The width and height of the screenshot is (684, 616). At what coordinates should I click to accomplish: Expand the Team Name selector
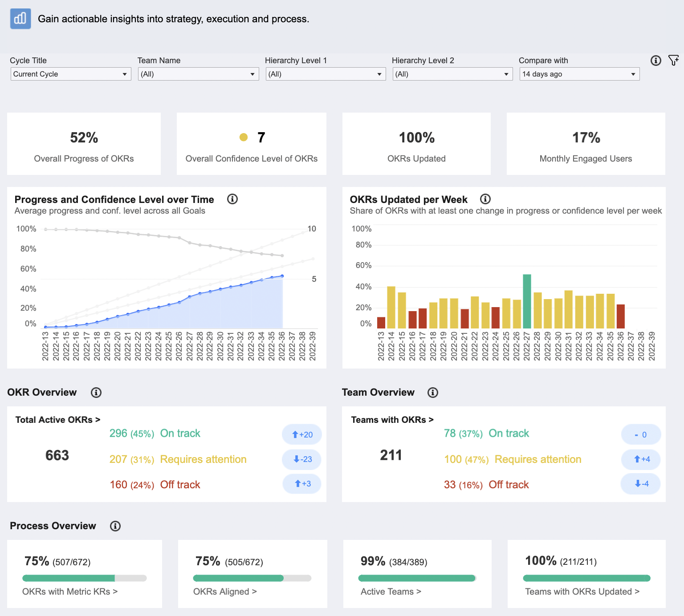coord(198,74)
